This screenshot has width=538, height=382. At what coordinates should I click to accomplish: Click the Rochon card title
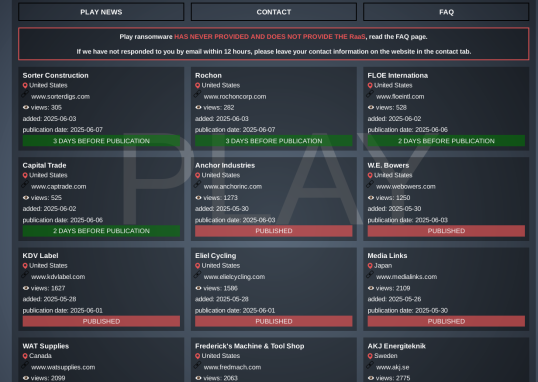208,76
